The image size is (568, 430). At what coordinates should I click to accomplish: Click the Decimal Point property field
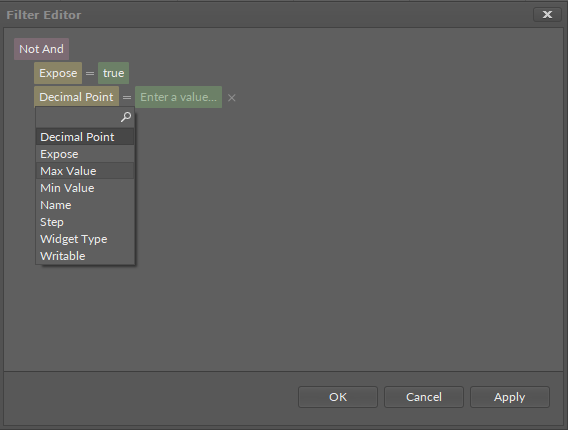point(76,97)
